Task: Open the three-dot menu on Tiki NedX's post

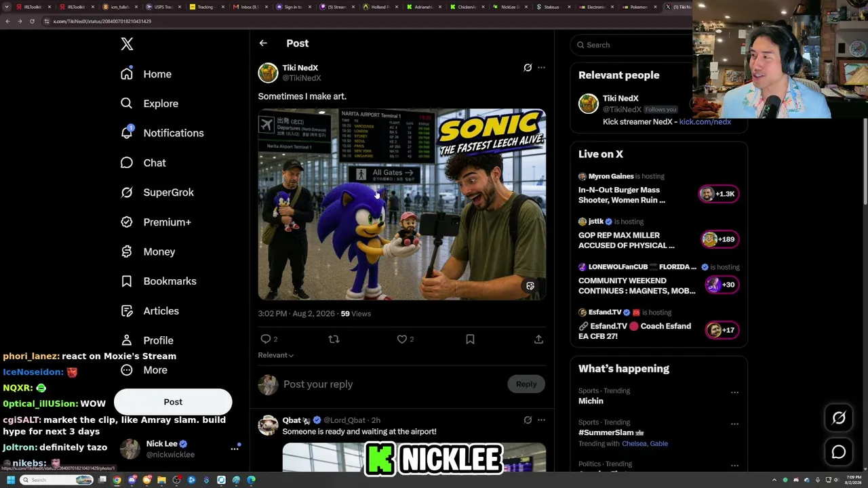Action: point(541,68)
